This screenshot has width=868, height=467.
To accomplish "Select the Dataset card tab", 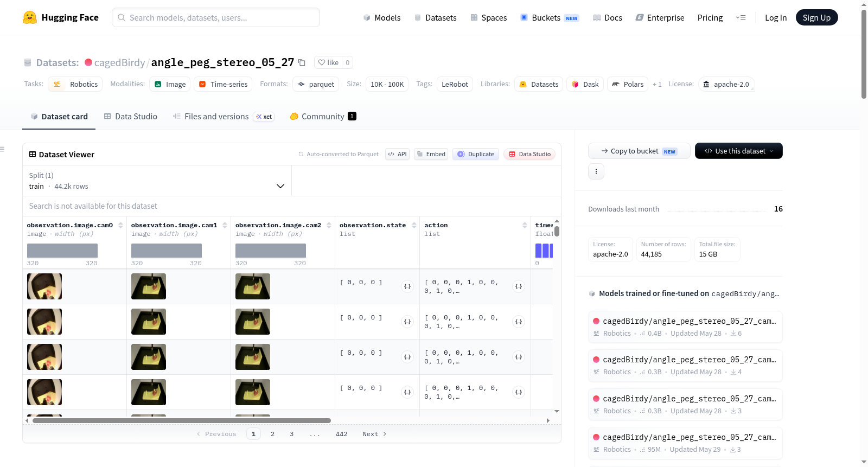I will click(59, 117).
